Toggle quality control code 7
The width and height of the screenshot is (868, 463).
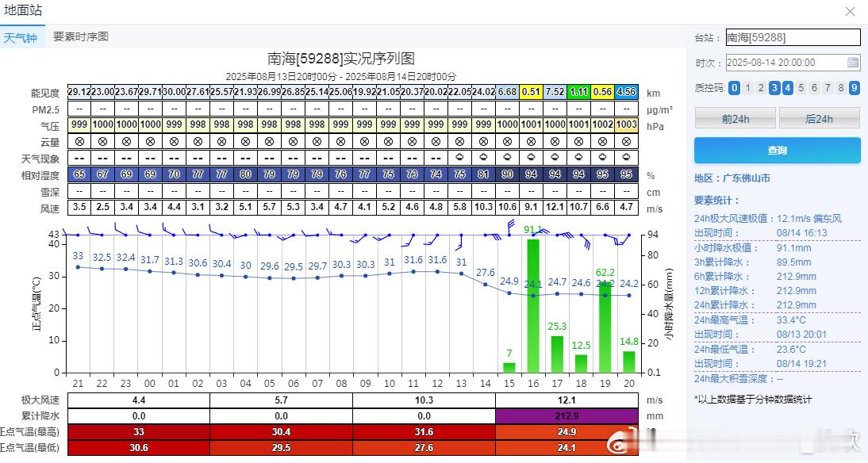tap(828, 87)
